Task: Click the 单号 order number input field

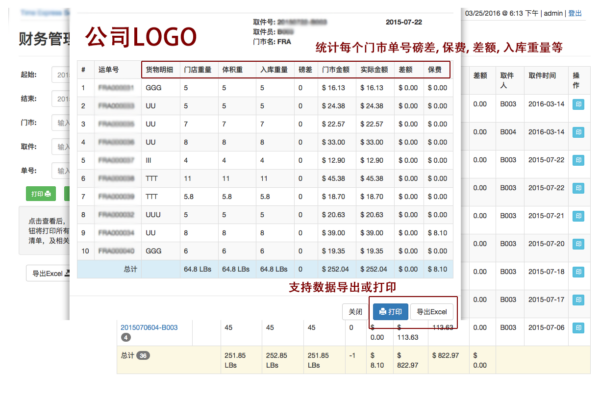Action: click(x=60, y=171)
